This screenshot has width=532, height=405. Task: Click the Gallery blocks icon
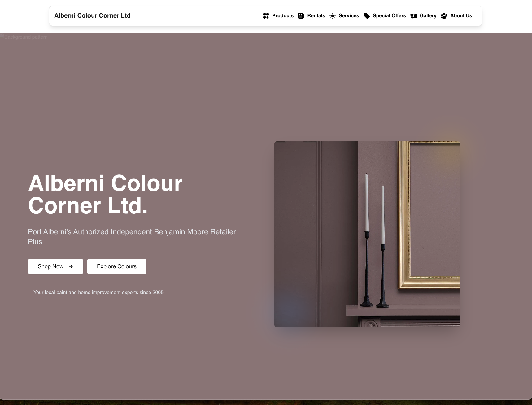tap(414, 16)
